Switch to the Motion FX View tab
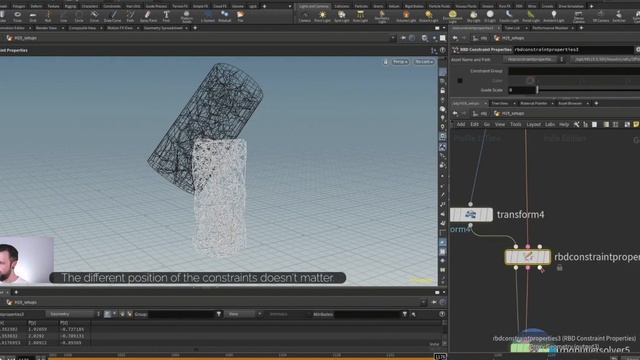The image size is (640, 360). [x=120, y=28]
